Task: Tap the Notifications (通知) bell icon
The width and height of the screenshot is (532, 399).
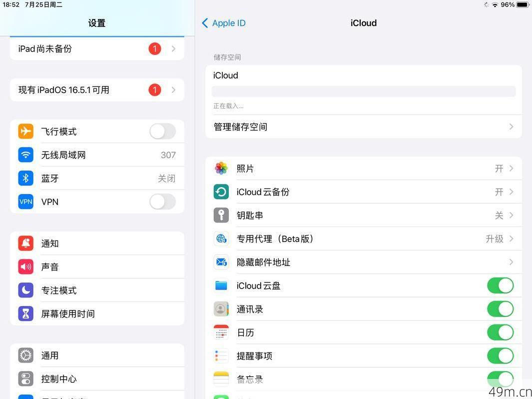Action: 26,243
